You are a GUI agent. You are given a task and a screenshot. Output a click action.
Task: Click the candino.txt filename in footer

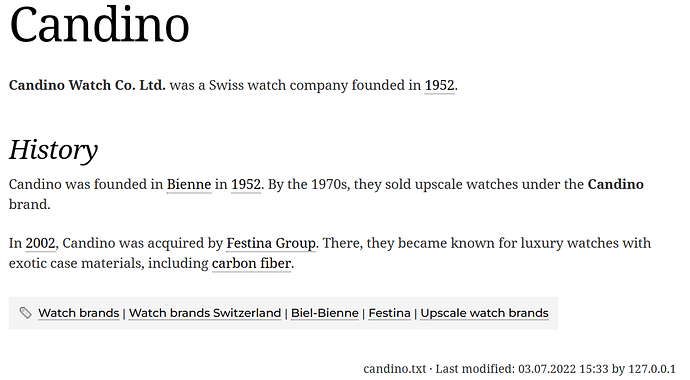click(x=395, y=369)
